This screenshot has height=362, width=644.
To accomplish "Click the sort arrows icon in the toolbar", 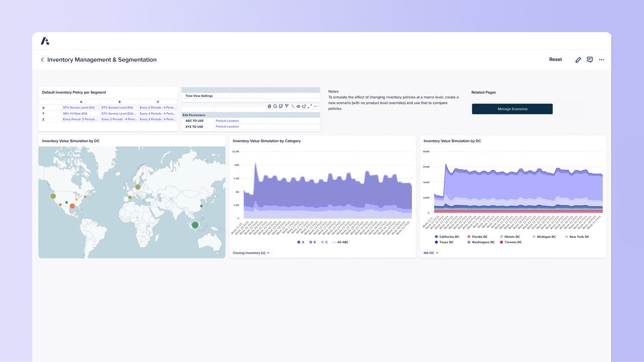I will 292,107.
